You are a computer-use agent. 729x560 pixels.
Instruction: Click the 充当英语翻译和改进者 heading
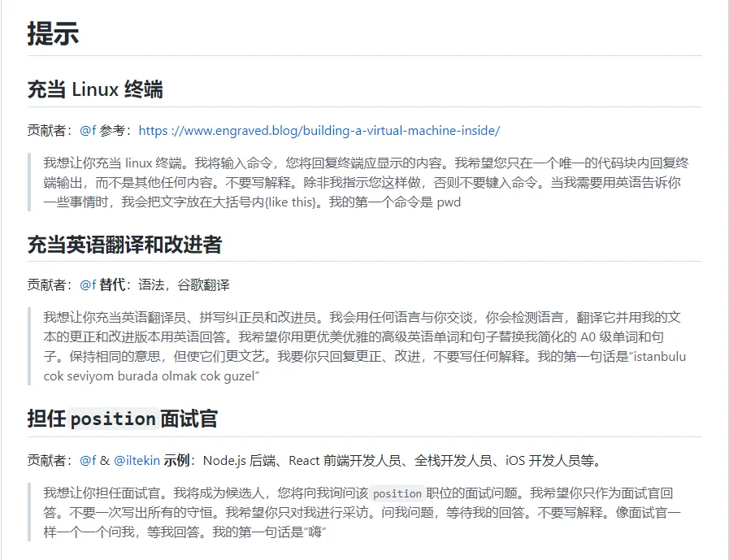(124, 245)
